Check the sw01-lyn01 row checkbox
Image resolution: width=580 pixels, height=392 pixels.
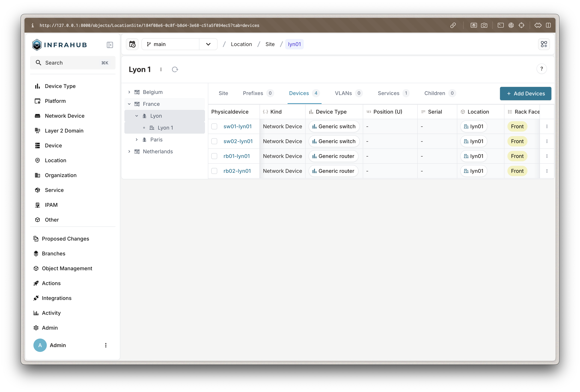point(214,127)
